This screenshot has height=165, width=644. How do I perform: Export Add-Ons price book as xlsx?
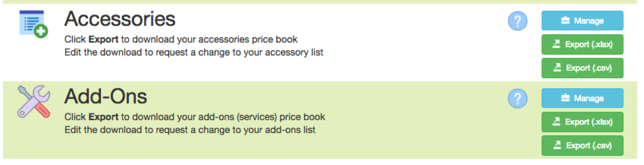[582, 122]
